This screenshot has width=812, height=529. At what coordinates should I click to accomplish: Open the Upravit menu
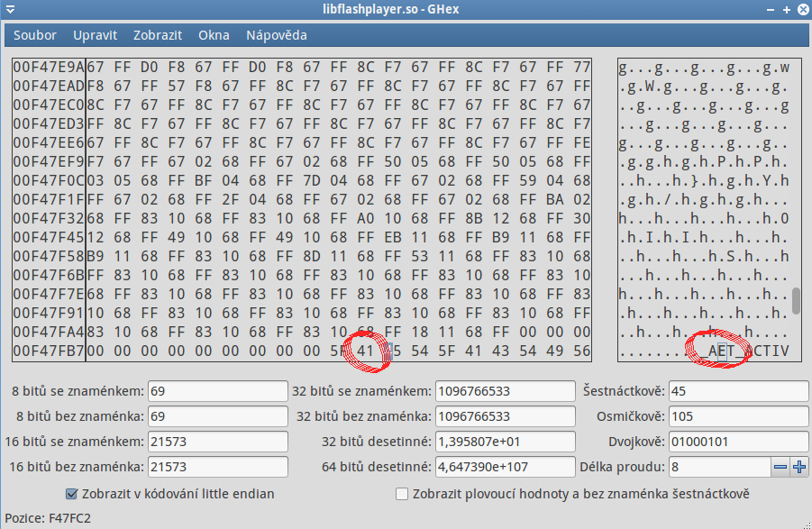point(96,35)
